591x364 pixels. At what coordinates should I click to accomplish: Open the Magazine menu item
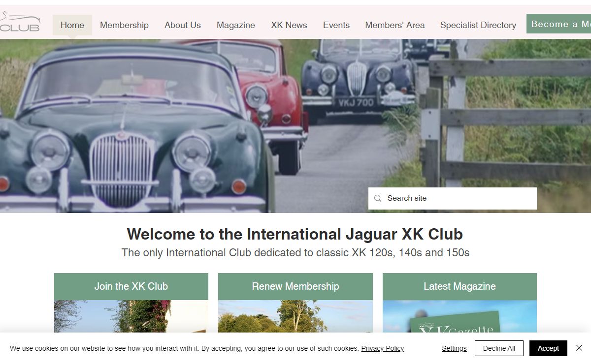[236, 25]
